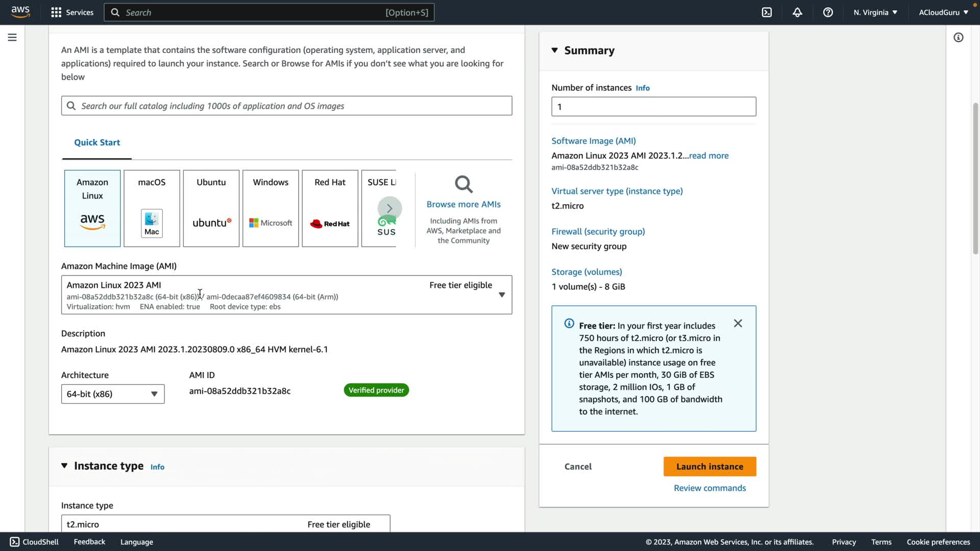The image size is (980, 551).
Task: Open the Architecture 64-bit (x86) dropdown
Action: click(x=113, y=394)
